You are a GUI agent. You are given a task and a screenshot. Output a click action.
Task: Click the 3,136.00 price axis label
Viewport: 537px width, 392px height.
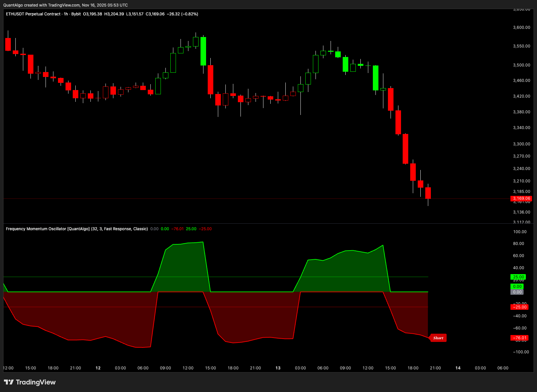coord(522,212)
